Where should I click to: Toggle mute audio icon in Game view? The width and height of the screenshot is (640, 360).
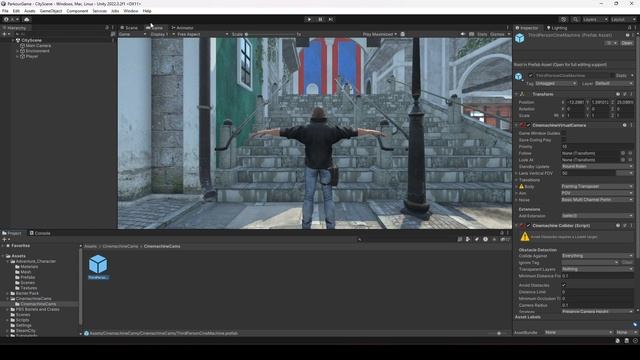(463, 34)
